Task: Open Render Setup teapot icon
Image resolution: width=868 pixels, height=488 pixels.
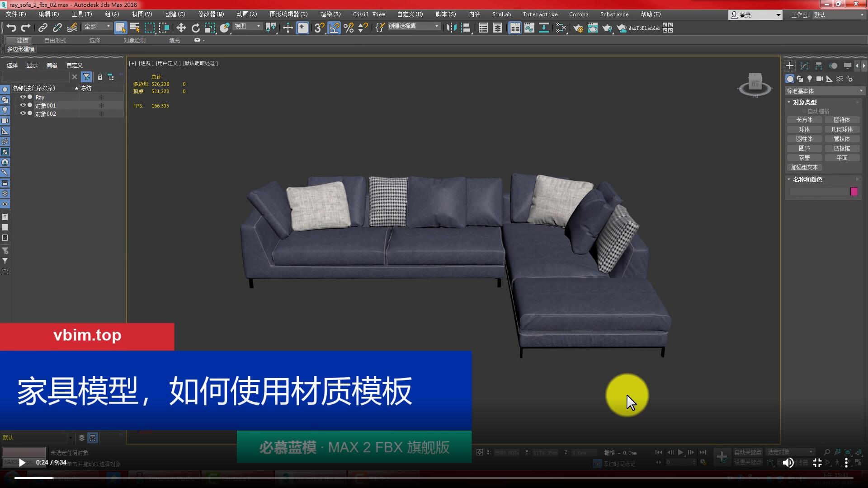Action: pos(578,28)
